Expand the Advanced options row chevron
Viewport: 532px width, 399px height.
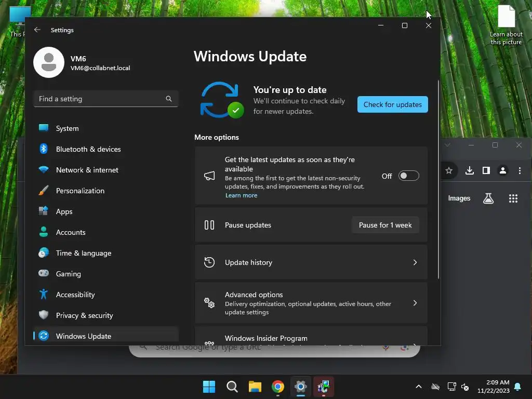(x=415, y=303)
